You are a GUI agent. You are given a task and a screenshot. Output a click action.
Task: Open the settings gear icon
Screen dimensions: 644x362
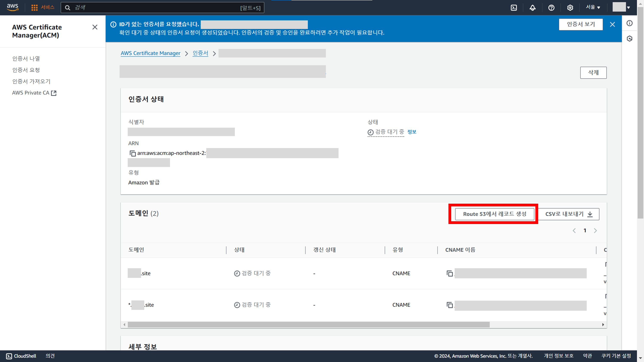(570, 8)
